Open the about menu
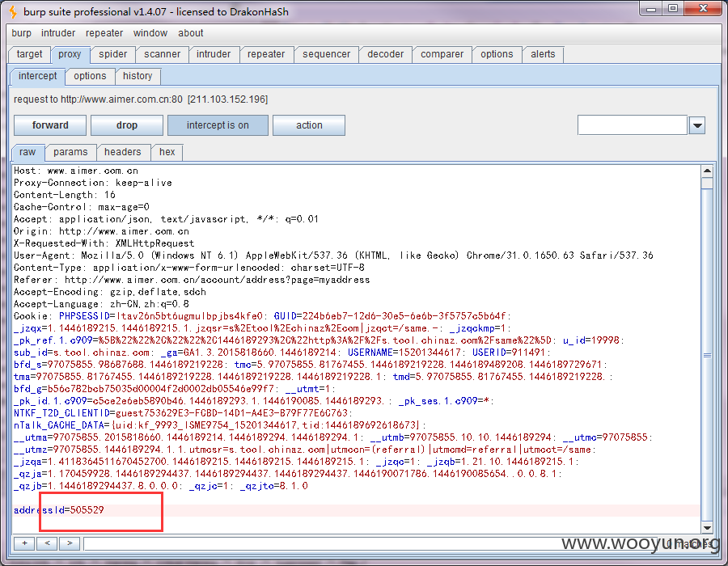 (x=190, y=33)
